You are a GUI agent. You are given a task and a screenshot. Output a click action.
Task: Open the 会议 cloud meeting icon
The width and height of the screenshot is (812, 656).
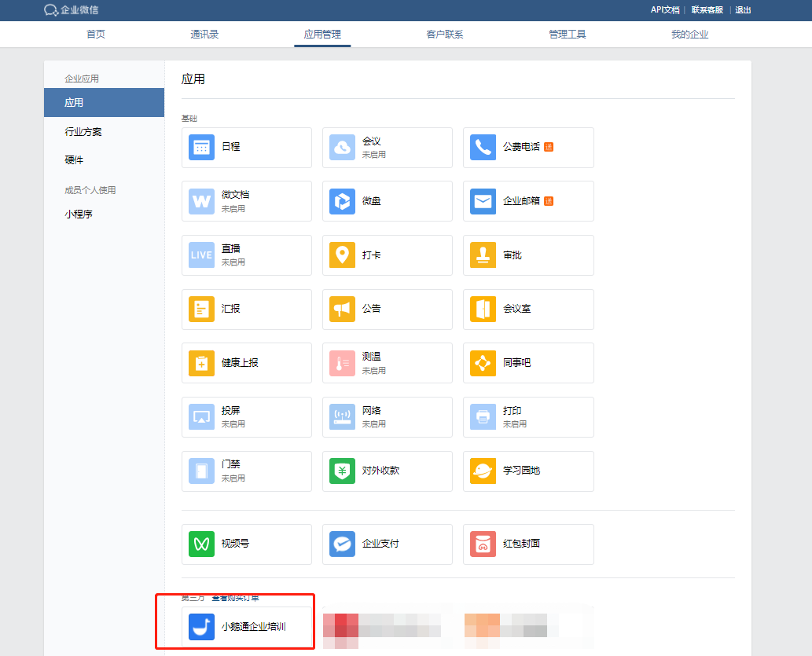[x=342, y=147]
